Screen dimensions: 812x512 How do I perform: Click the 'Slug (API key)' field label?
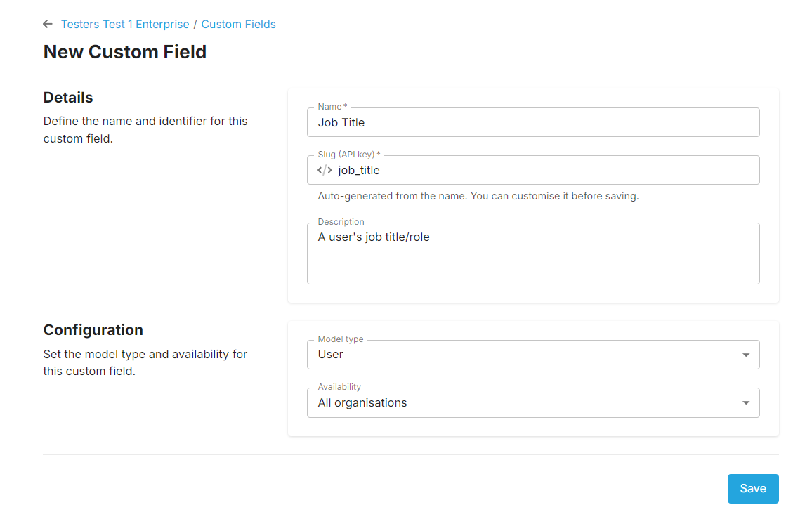click(x=348, y=155)
